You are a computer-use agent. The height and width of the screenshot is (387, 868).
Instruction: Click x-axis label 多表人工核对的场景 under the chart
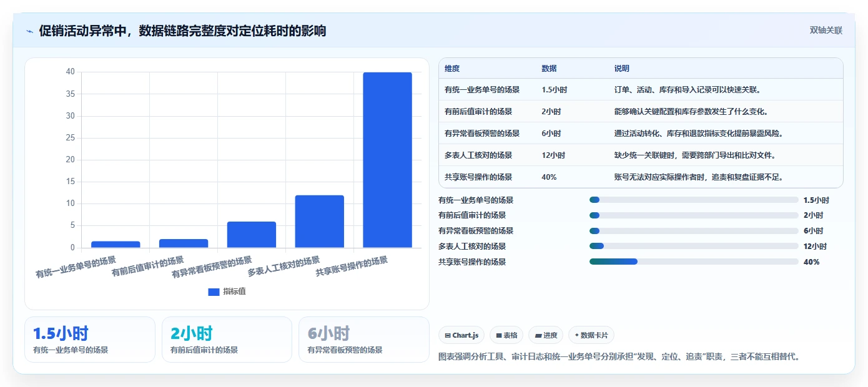click(284, 267)
